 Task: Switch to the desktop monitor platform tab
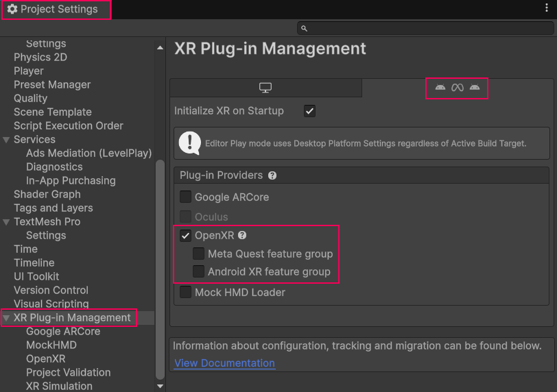pyautogui.click(x=265, y=88)
